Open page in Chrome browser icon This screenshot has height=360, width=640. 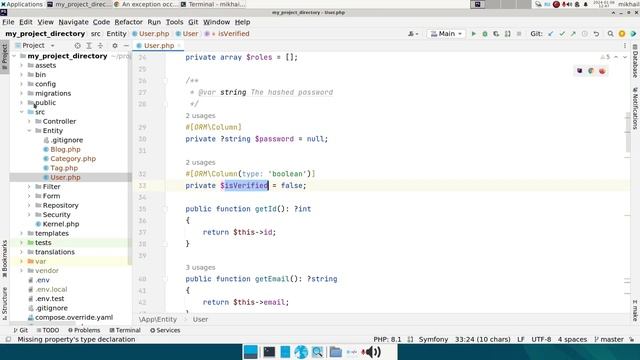tap(591, 71)
